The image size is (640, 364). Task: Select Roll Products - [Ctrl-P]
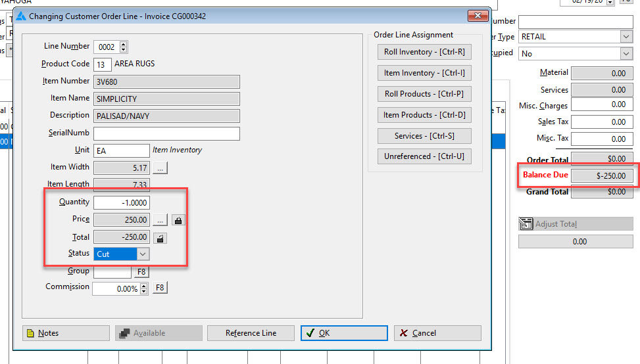tap(424, 94)
